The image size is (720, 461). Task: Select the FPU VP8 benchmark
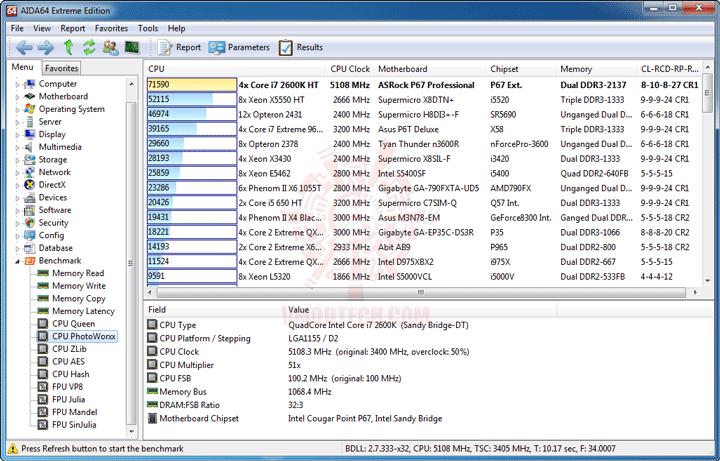coord(61,387)
